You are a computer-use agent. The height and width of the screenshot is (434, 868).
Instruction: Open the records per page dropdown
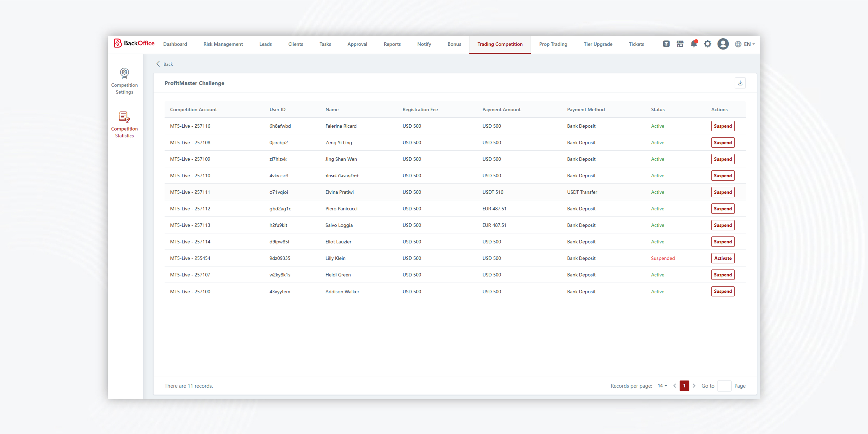click(x=662, y=386)
